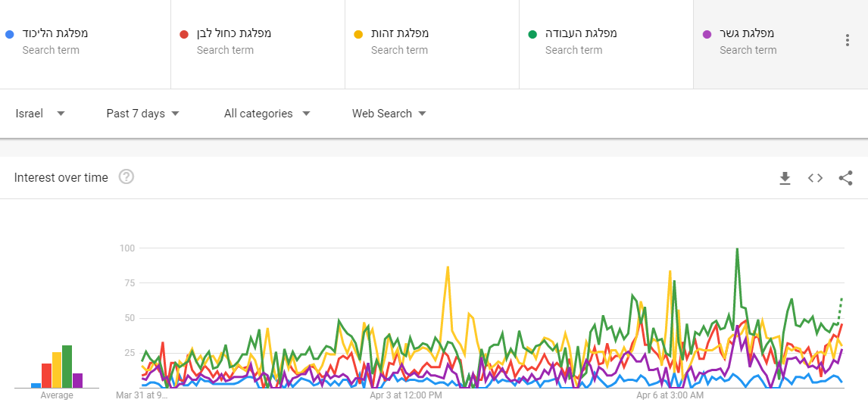Click the green average bar
Image resolution: width=868 pixels, height=412 pixels.
(67, 367)
